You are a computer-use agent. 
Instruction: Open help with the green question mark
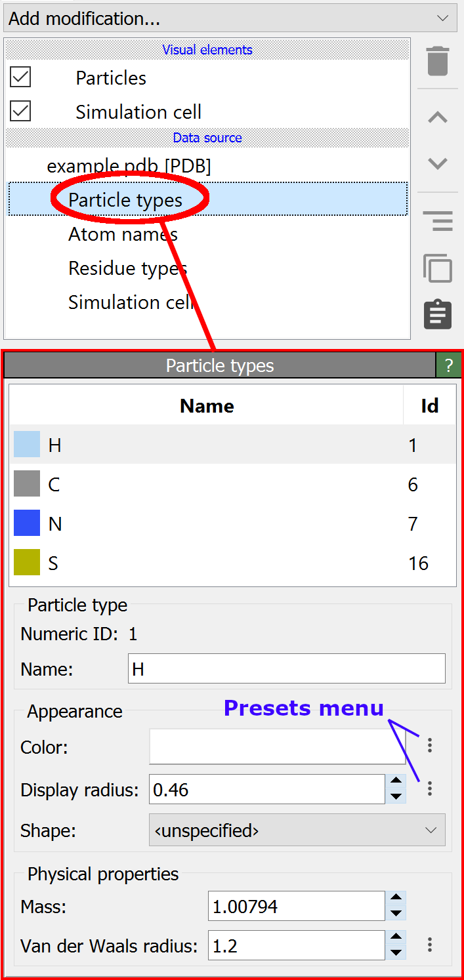pos(448,365)
